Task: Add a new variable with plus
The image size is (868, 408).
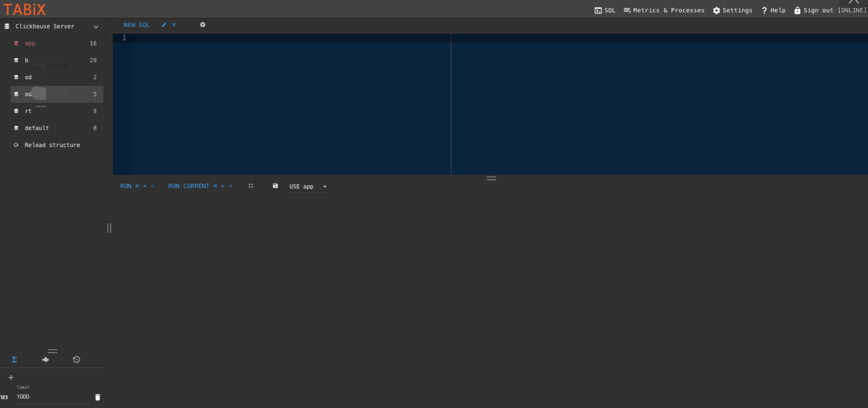Action: click(x=11, y=378)
